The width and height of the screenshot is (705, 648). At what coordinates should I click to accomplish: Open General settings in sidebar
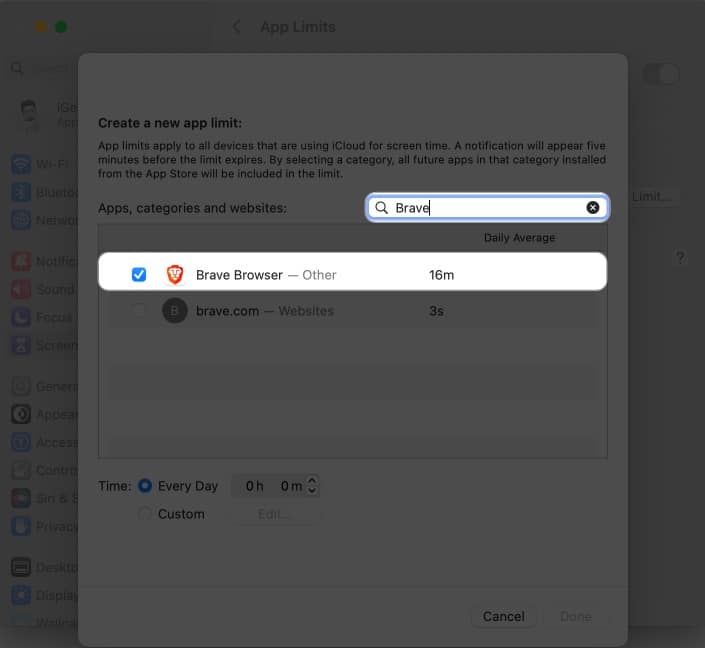pyautogui.click(x=43, y=386)
